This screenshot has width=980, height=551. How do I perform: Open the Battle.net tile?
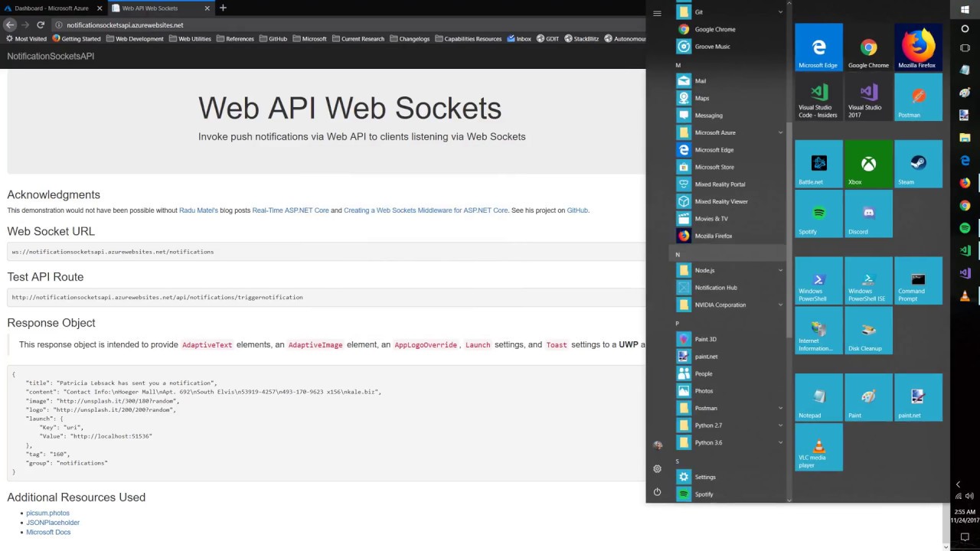tap(818, 164)
